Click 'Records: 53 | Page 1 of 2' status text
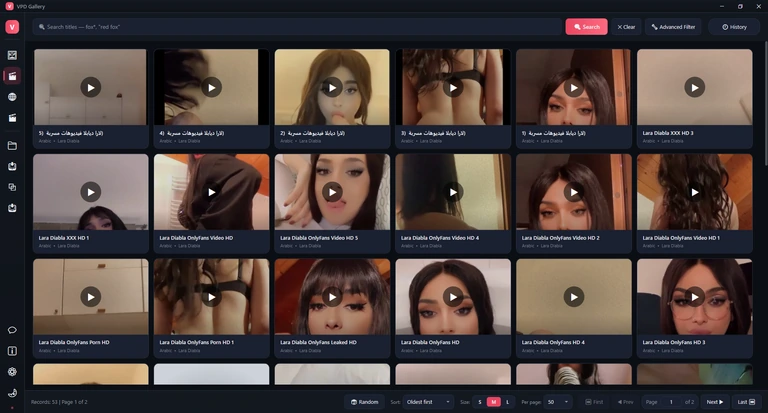The width and height of the screenshot is (768, 413). [59, 402]
